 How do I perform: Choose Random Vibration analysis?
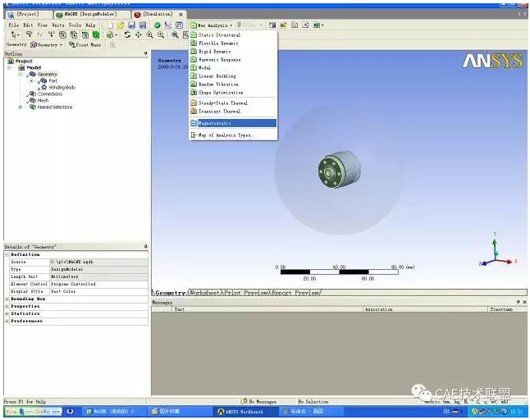pos(233,84)
